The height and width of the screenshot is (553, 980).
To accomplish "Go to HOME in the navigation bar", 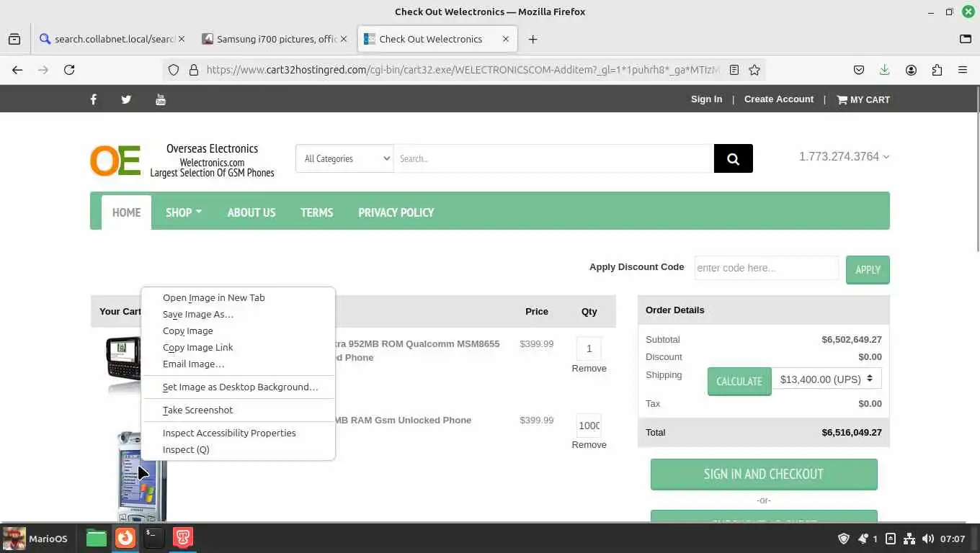I will (126, 212).
